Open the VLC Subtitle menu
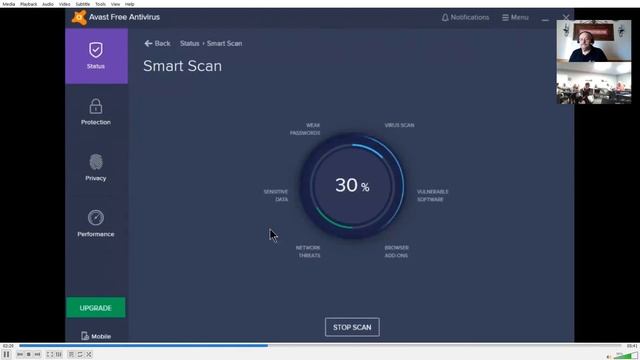The width and height of the screenshot is (640, 360). pyautogui.click(x=83, y=4)
